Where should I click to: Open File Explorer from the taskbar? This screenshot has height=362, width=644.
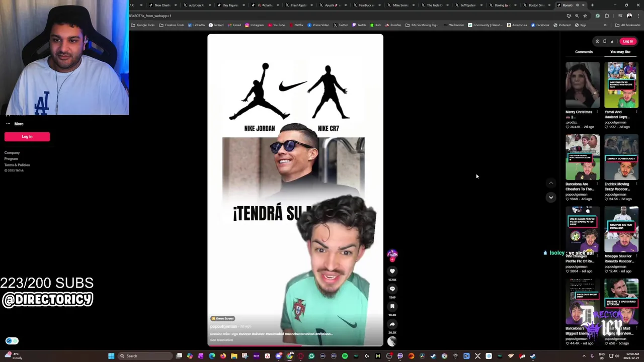[234, 356]
